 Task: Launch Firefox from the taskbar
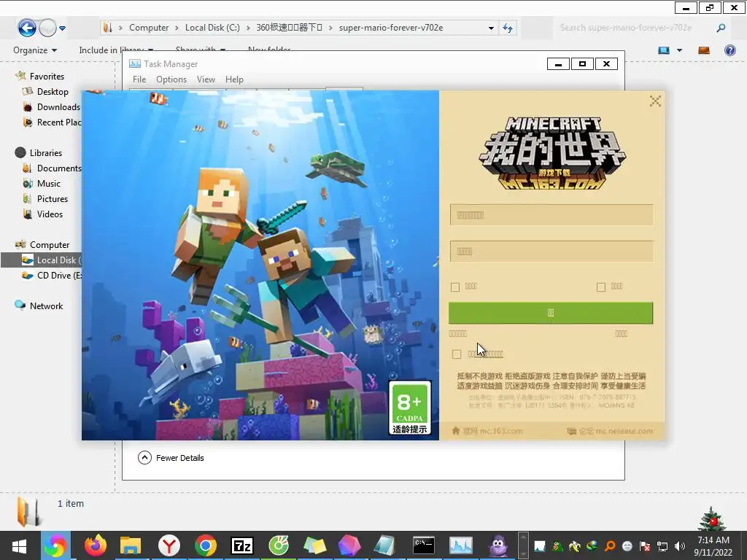(x=96, y=545)
